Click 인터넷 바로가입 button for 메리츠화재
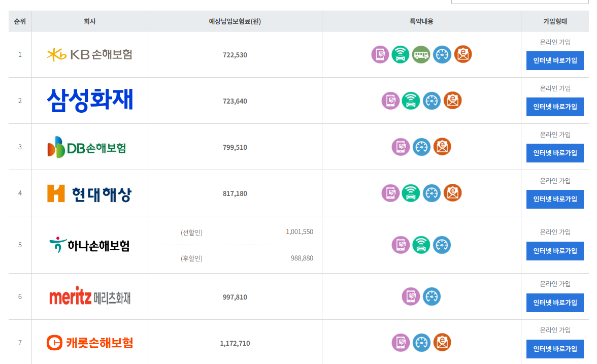 [555, 303]
